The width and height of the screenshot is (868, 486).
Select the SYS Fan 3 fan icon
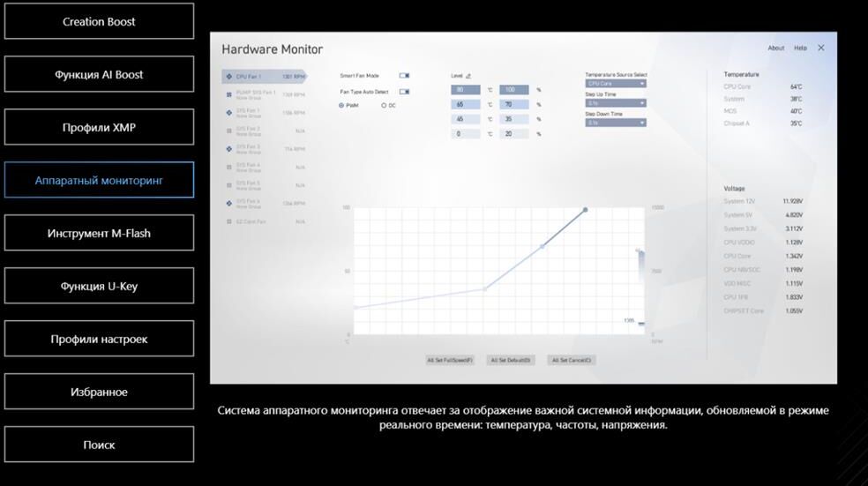pos(229,149)
